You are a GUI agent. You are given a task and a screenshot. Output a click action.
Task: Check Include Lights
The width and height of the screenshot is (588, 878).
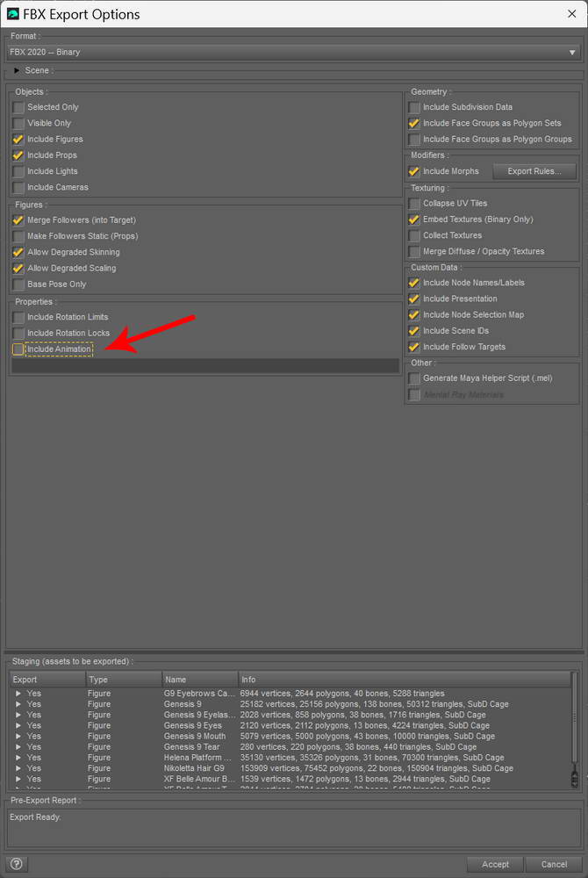(x=18, y=171)
